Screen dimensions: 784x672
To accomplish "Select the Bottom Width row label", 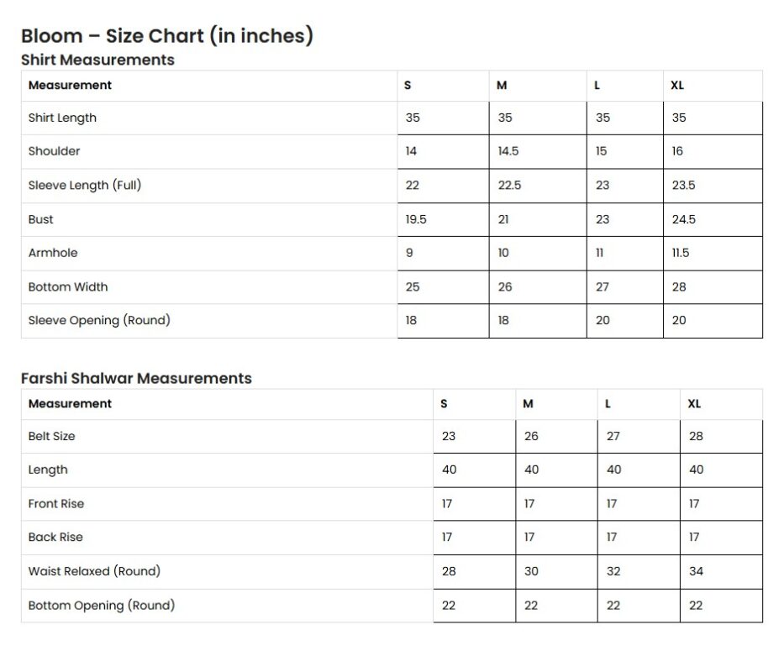I will coord(68,286).
